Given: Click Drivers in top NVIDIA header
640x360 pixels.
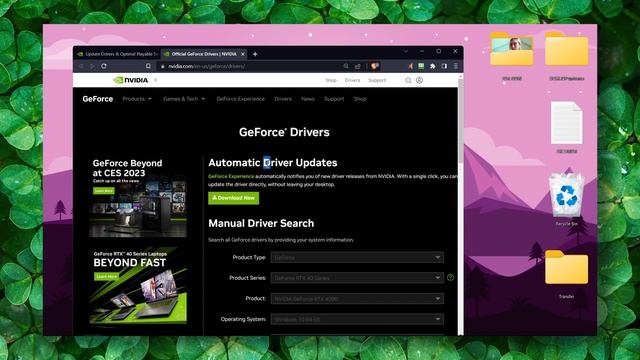Looking at the screenshot, I should pyautogui.click(x=352, y=80).
